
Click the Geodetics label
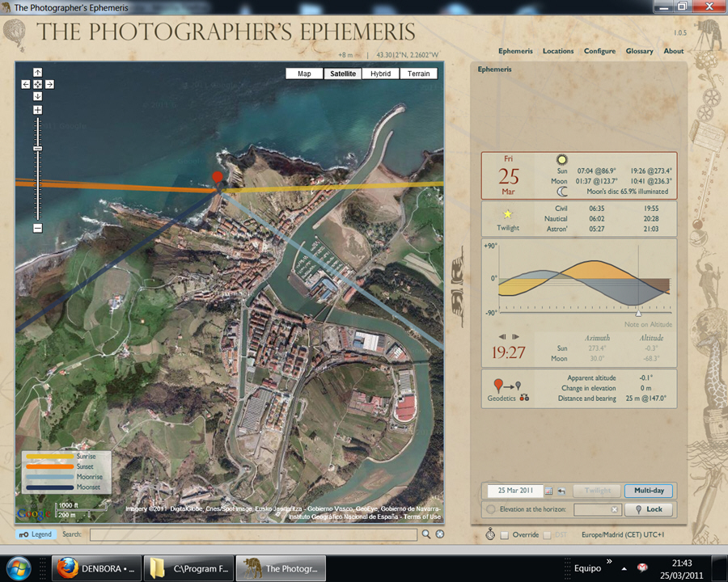point(502,399)
